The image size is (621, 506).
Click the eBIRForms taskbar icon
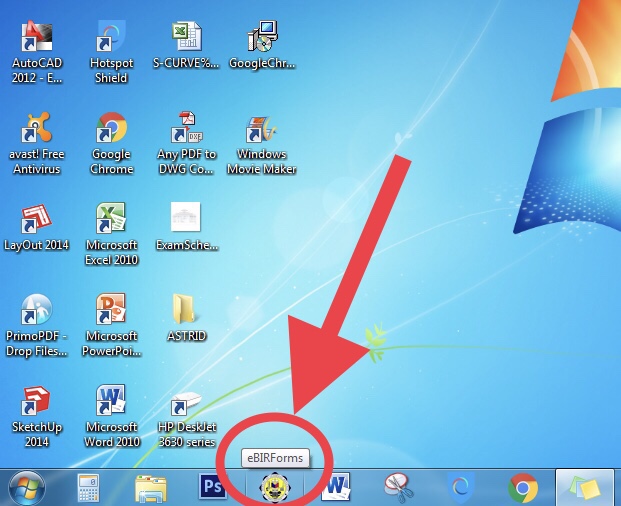[x=273, y=487]
